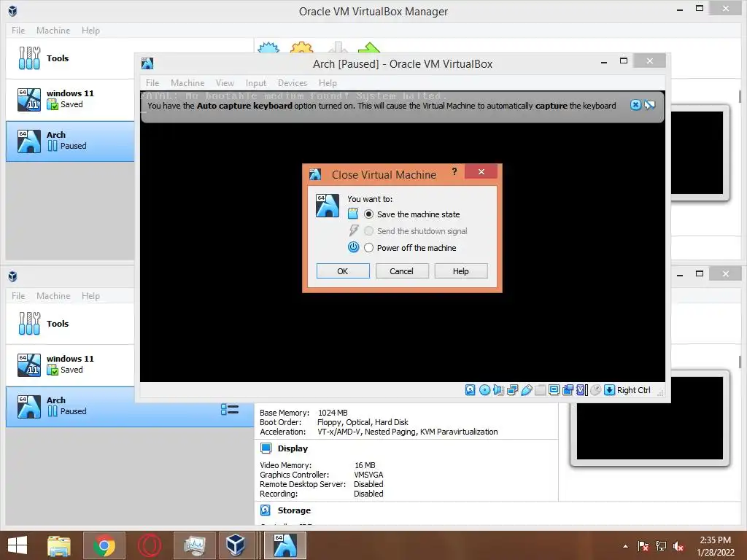Open Help menu in upper Manager window
The image size is (747, 560).
[x=90, y=31]
